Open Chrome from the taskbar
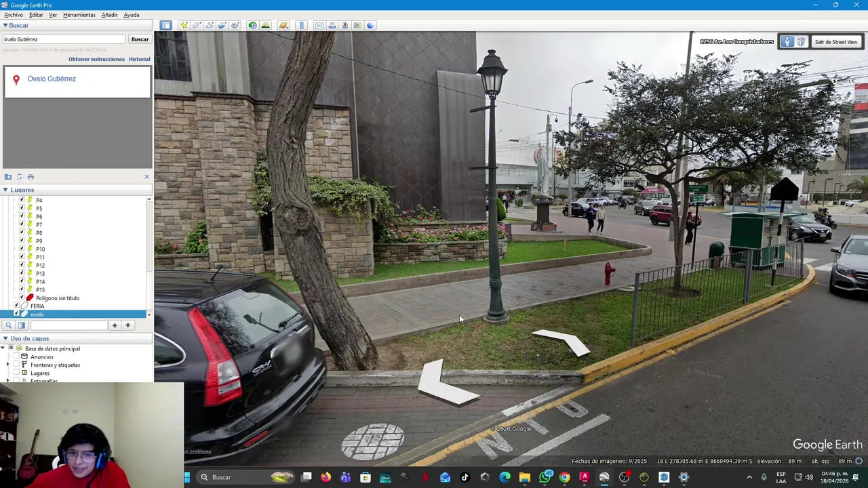The height and width of the screenshot is (488, 868). coord(564,477)
